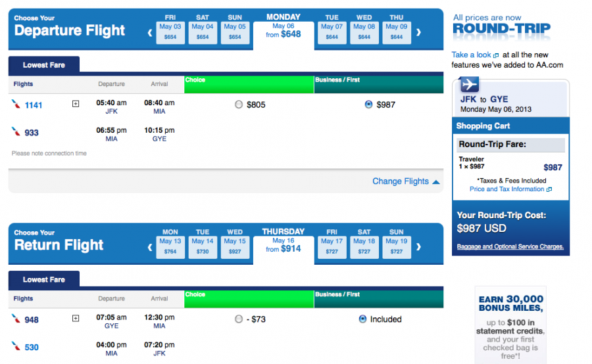Image resolution: width=592 pixels, height=364 pixels.
Task: Click the airline logo beside flight 1141
Action: point(16,104)
